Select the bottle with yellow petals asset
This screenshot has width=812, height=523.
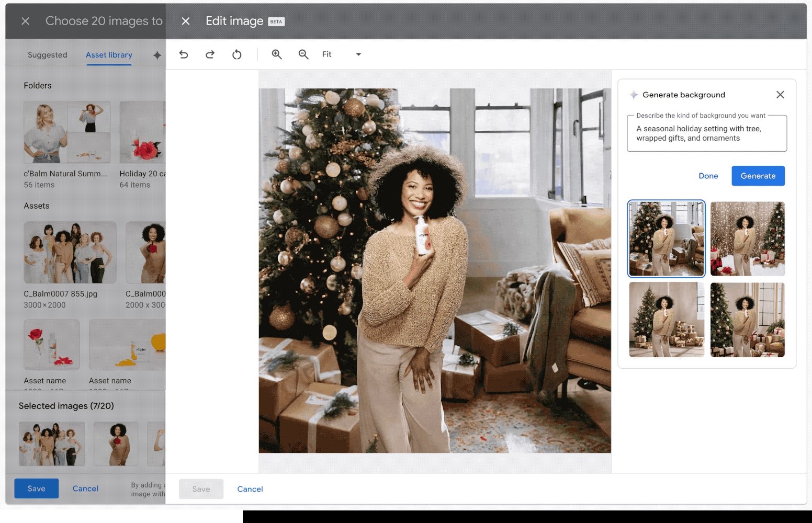click(127, 345)
